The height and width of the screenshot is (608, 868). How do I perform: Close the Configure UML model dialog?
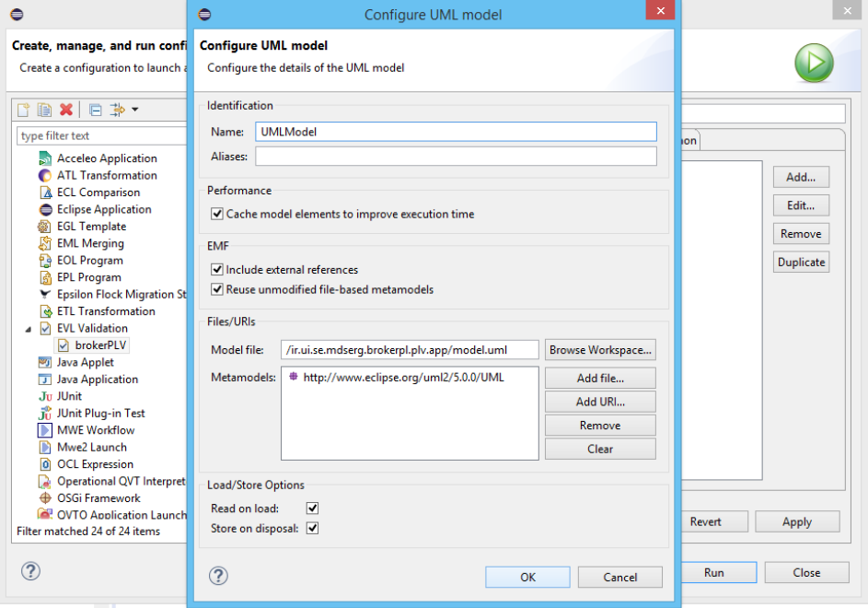660,10
